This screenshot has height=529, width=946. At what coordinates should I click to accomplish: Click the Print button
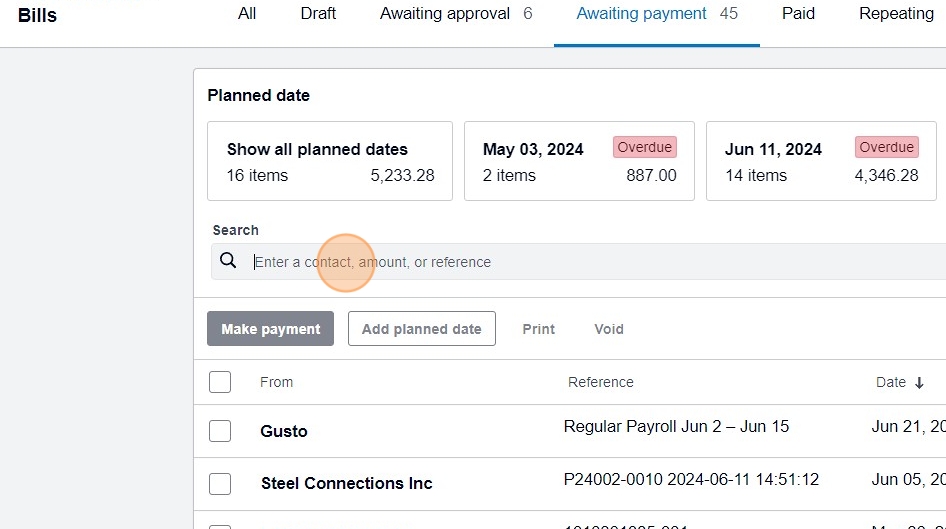coord(538,329)
